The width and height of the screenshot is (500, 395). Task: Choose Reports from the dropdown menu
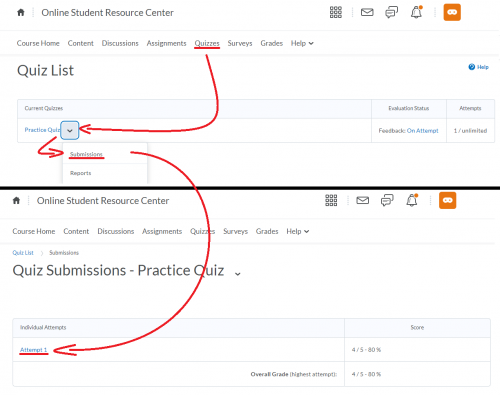(80, 173)
